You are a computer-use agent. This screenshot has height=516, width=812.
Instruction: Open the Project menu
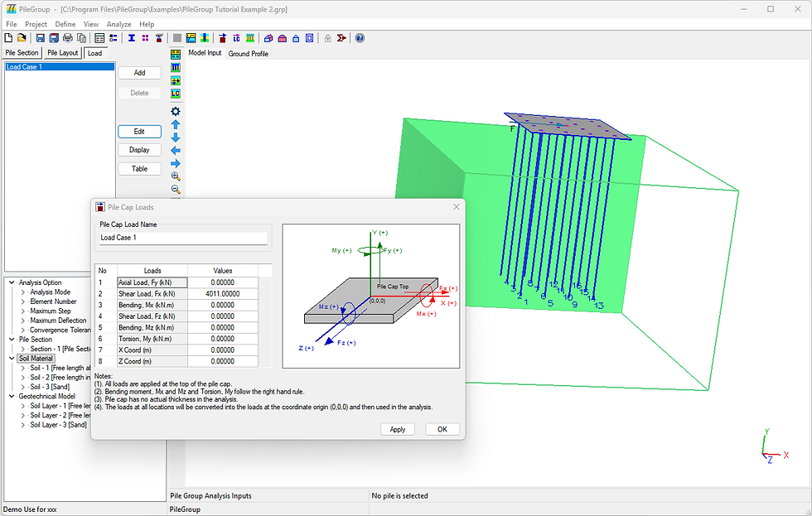point(36,24)
